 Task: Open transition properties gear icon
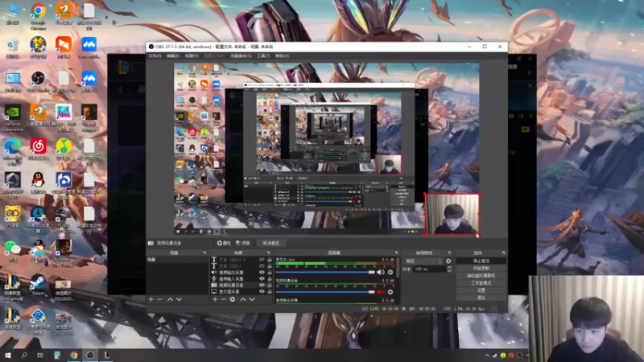[448, 261]
